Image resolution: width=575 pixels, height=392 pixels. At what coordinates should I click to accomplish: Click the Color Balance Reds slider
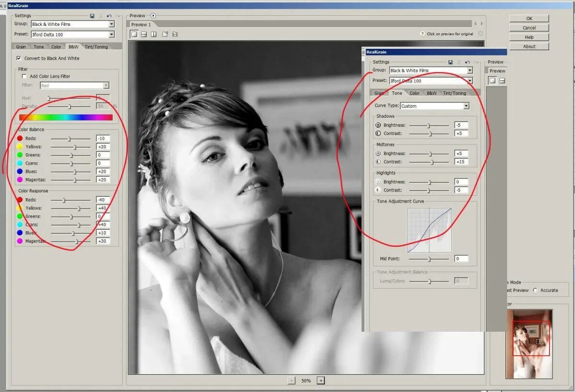point(70,139)
